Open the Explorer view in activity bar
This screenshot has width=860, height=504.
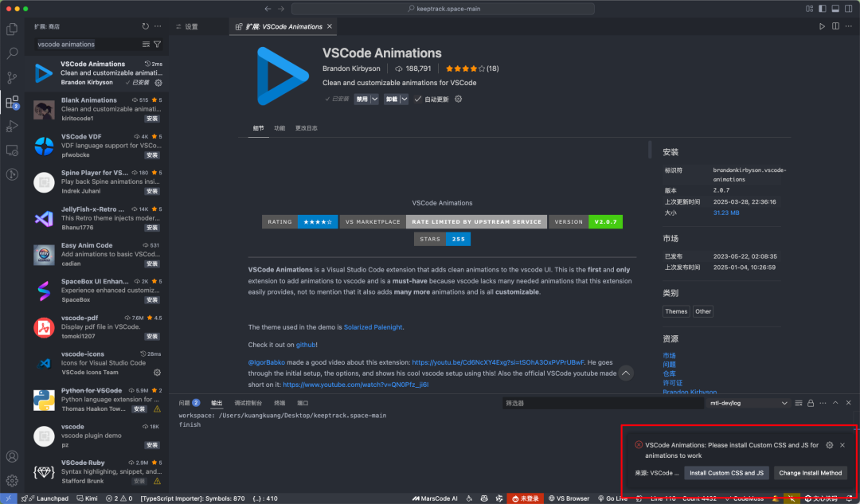(11, 29)
